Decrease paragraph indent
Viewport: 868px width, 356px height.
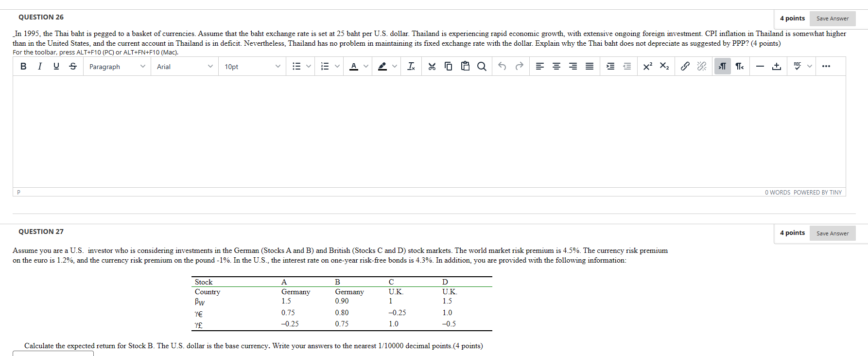[x=627, y=66]
